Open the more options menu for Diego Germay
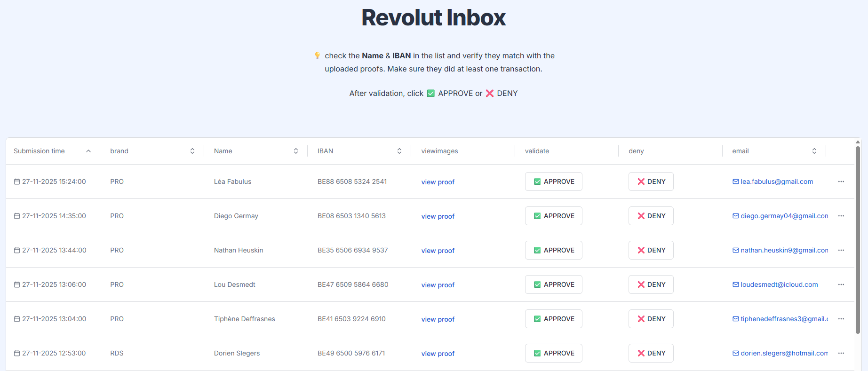Screen dimensions: 868x371 pos(841,216)
